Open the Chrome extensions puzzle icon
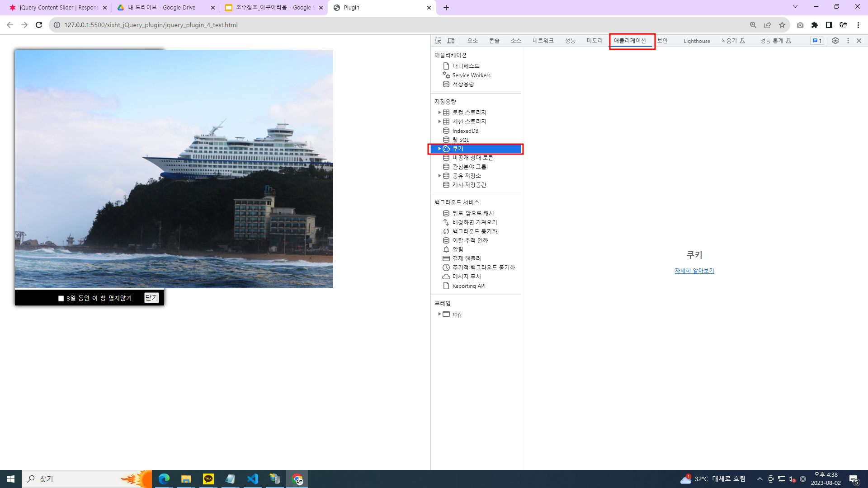This screenshot has width=868, height=488. [x=815, y=25]
